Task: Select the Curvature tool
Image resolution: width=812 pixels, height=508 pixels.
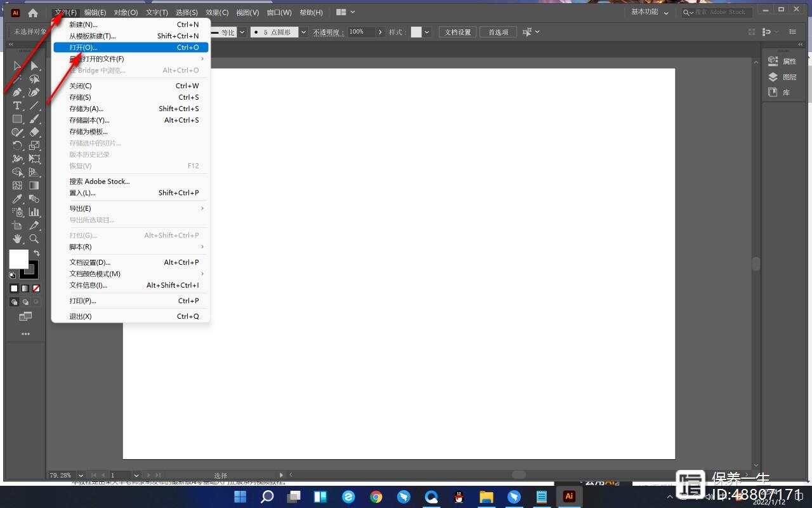Action: 34,93
